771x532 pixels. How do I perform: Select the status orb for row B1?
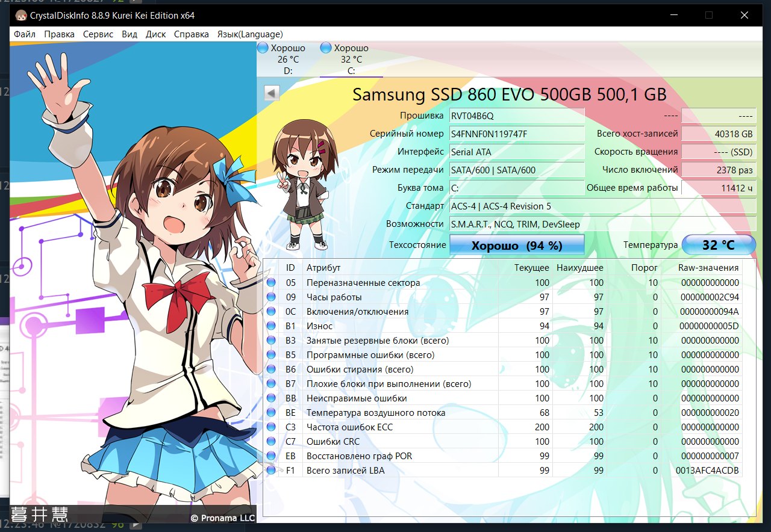[271, 326]
